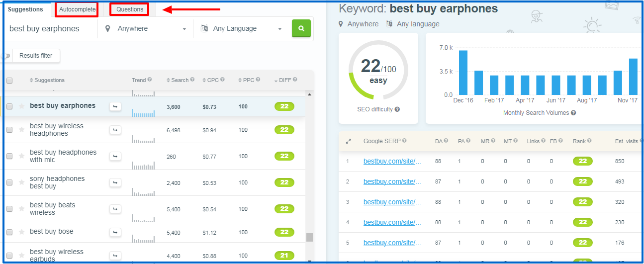
Task: Click arrow button for 'best buy wireless headphones'
Action: [115, 130]
